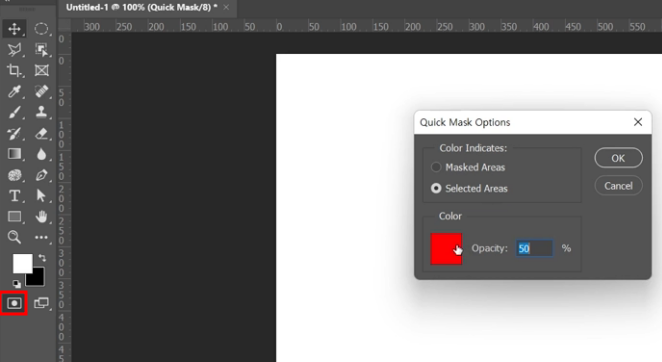Select the Move tool

pos(14,29)
